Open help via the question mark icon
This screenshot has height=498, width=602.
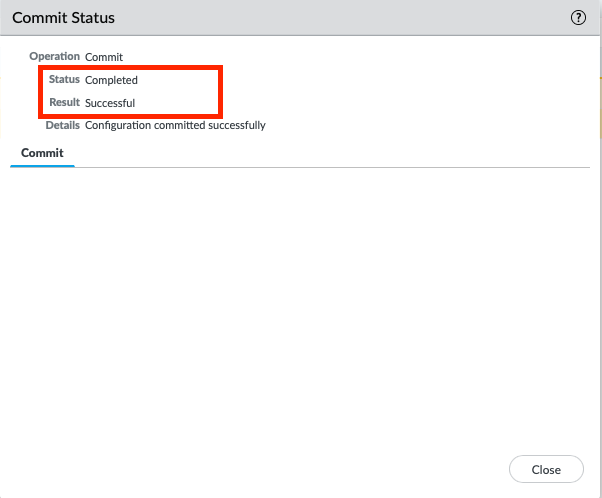[x=578, y=18]
